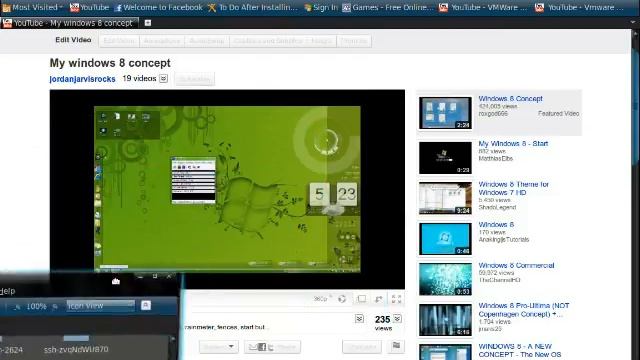Image resolution: width=640 pixels, height=360 pixels.
Task: Click the Subscribe button beside 19 videos
Action: click(x=195, y=79)
